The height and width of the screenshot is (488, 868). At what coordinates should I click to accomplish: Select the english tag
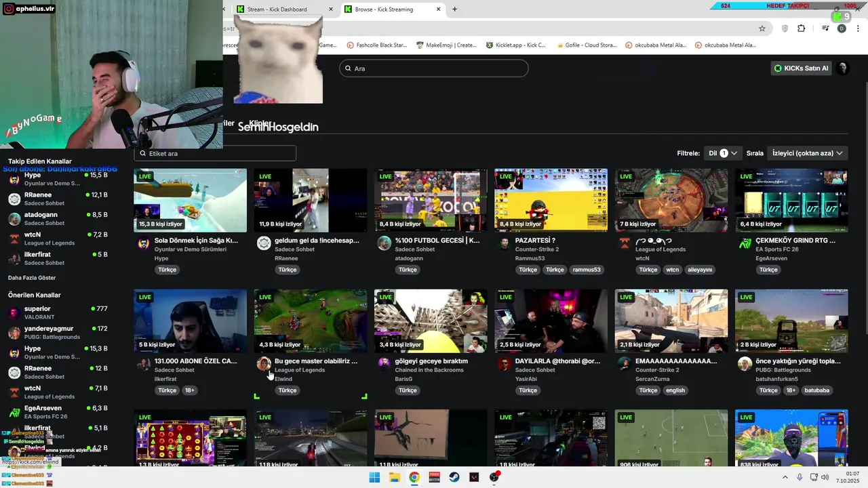tap(675, 390)
